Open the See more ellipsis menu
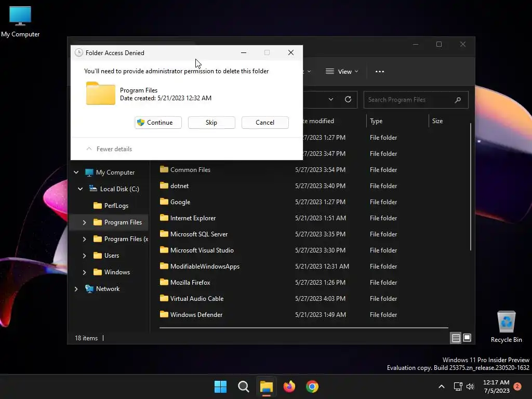 [x=380, y=72]
